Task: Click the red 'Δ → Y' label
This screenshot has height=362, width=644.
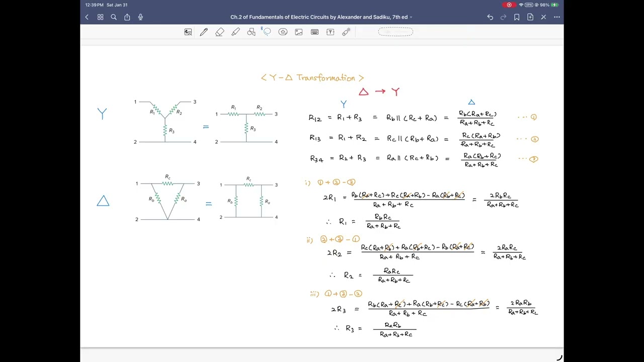Action: click(x=379, y=92)
